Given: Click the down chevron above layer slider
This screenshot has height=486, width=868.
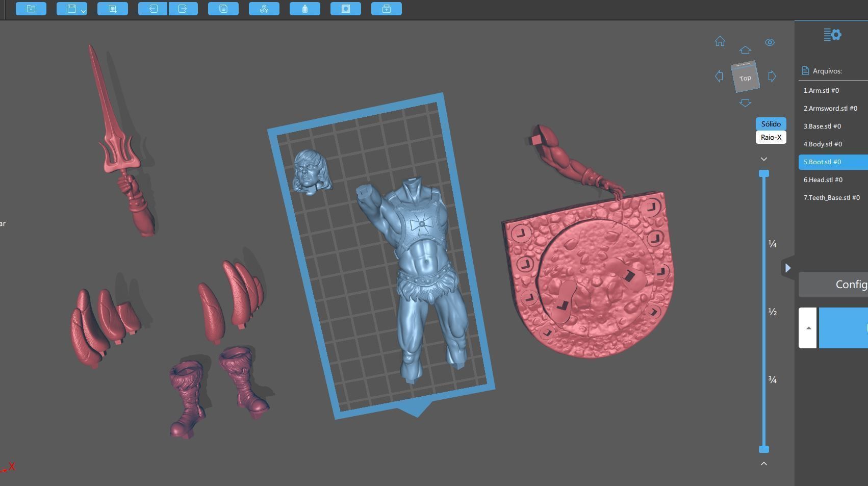Looking at the screenshot, I should point(764,159).
